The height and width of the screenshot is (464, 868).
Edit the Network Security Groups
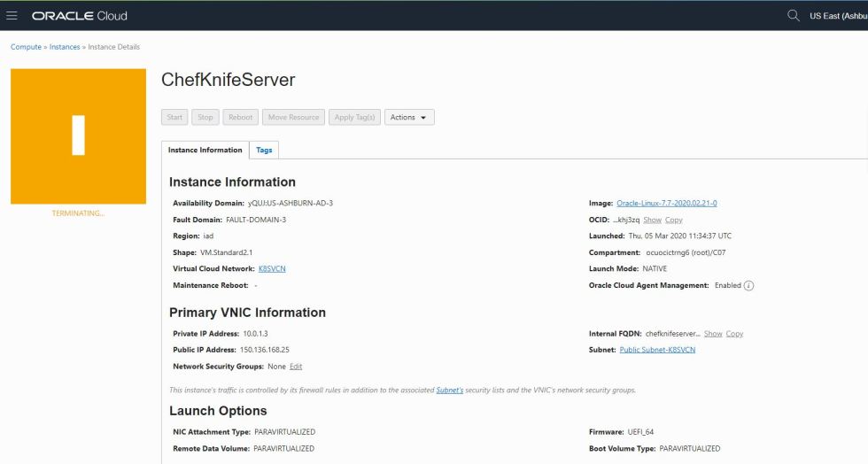pos(296,366)
